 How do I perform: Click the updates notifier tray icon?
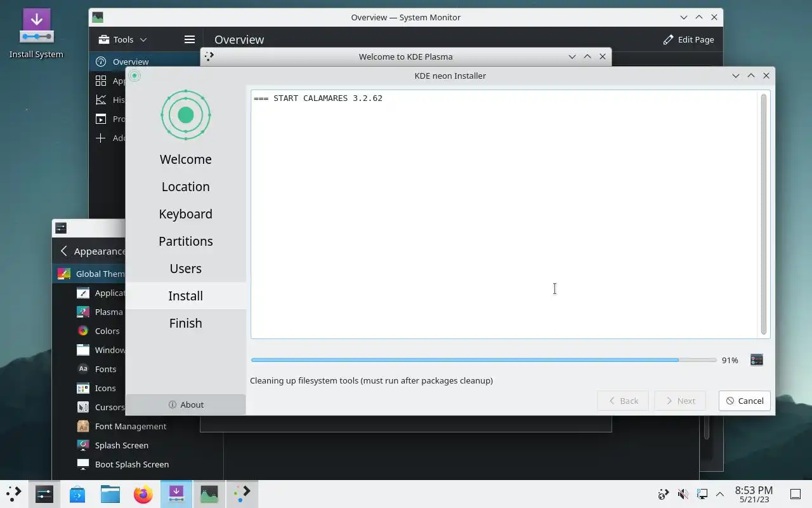coord(664,494)
